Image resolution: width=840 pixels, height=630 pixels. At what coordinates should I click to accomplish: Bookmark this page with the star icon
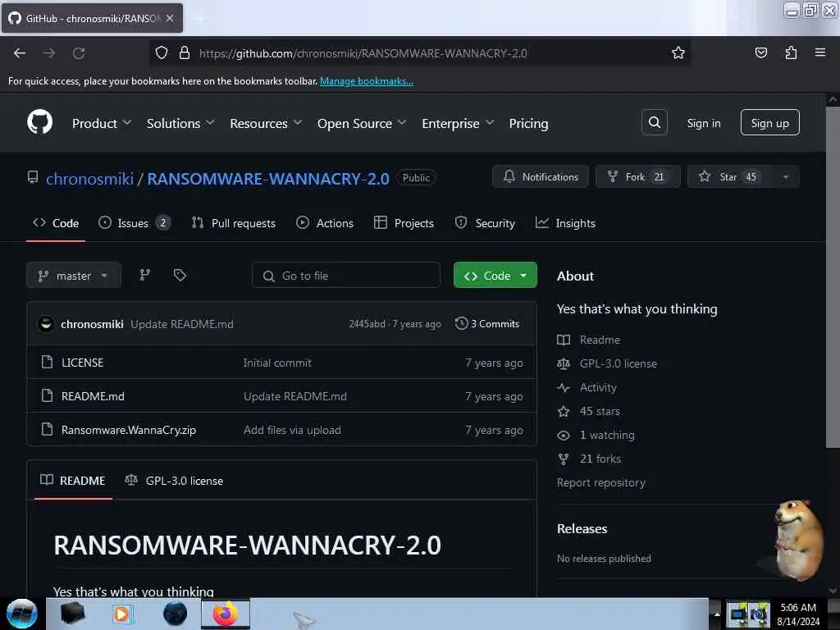(x=678, y=52)
